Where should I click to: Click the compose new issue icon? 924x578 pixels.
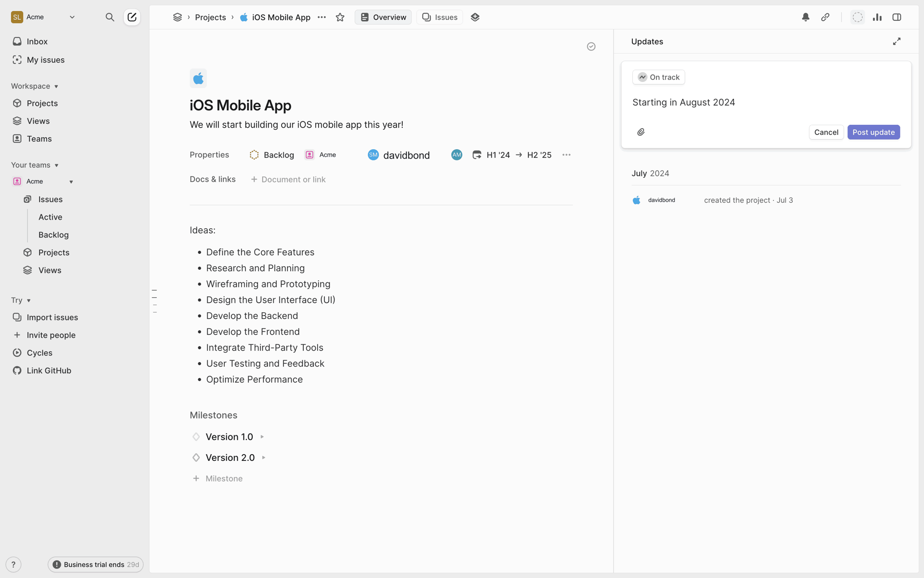coord(132,17)
